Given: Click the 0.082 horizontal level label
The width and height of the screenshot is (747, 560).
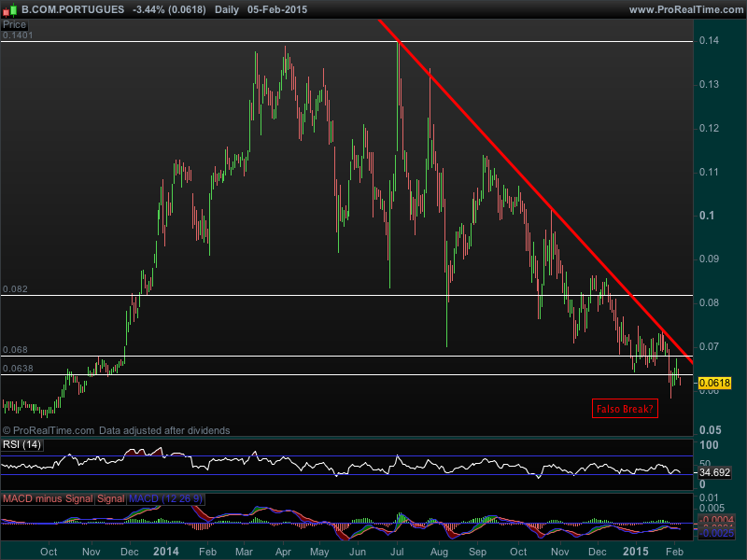Looking at the screenshot, I should click(15, 289).
